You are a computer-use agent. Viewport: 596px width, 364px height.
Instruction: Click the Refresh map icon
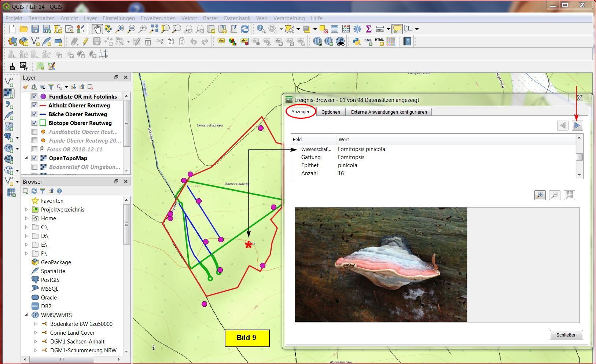point(245,29)
